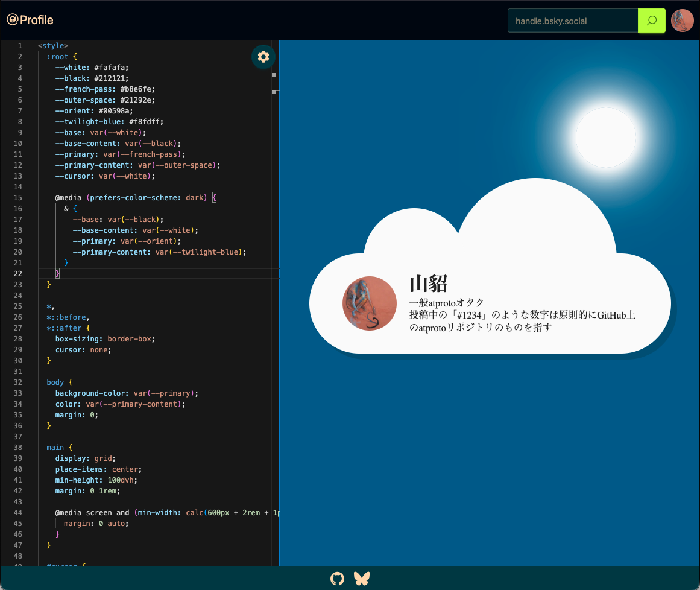700x590 pixels.
Task: Click the body selector in code editor
Action: tap(55, 382)
